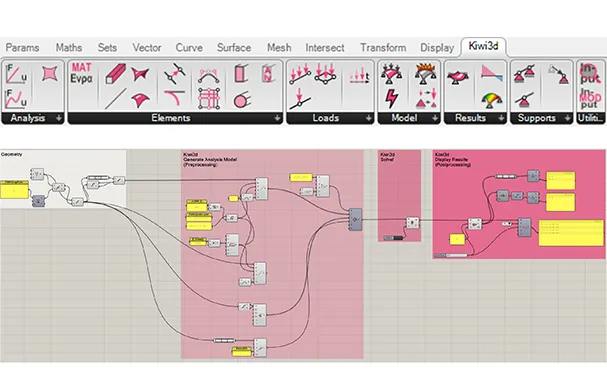Select the large yellow panel in Display Results group
Viewport: 607px width, 380px height.
pyautogui.click(x=571, y=233)
